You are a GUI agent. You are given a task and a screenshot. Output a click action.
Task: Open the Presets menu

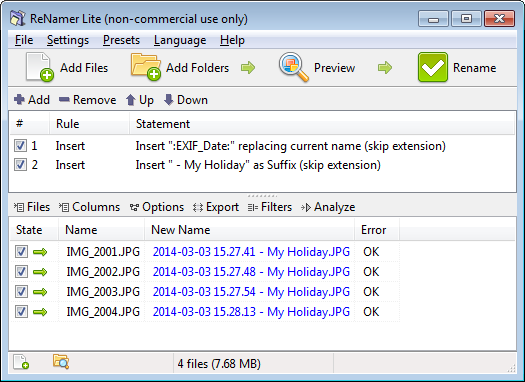121,40
